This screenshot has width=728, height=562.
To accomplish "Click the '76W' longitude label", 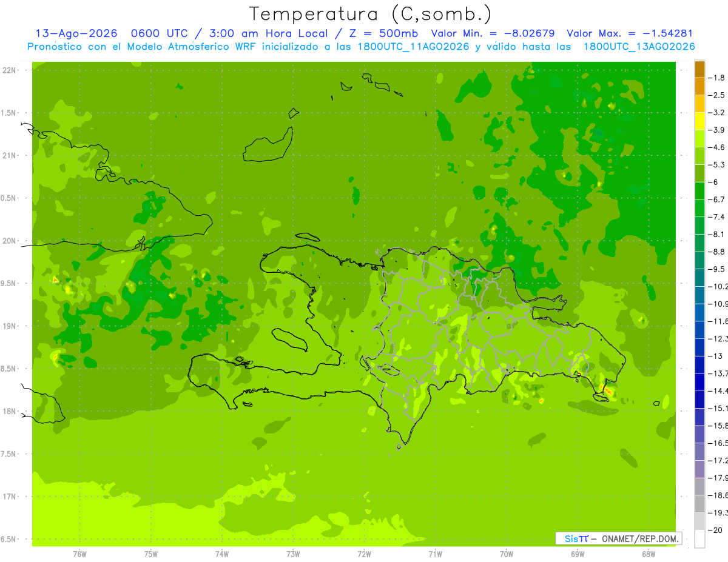I will point(79,554).
